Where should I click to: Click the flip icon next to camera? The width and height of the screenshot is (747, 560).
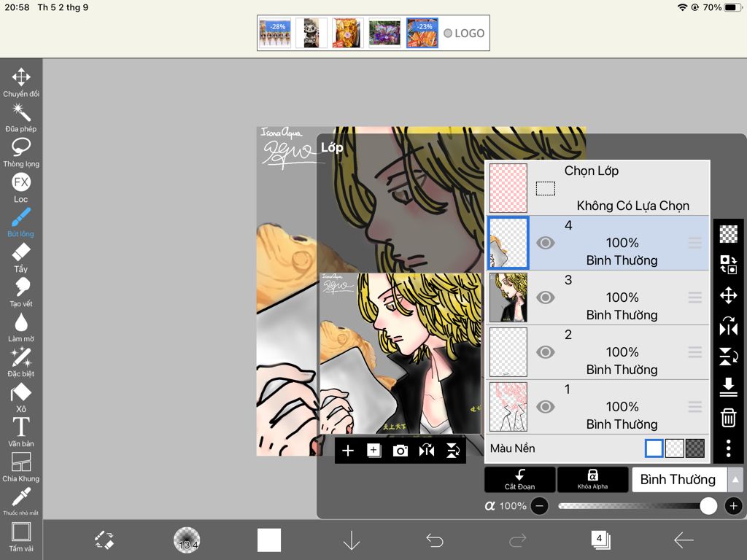(426, 451)
